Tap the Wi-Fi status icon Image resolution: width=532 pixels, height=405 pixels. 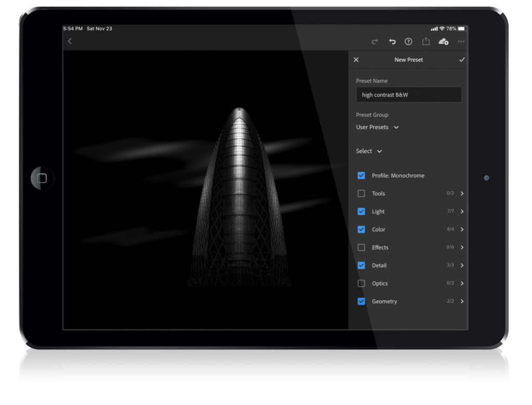coord(442,29)
